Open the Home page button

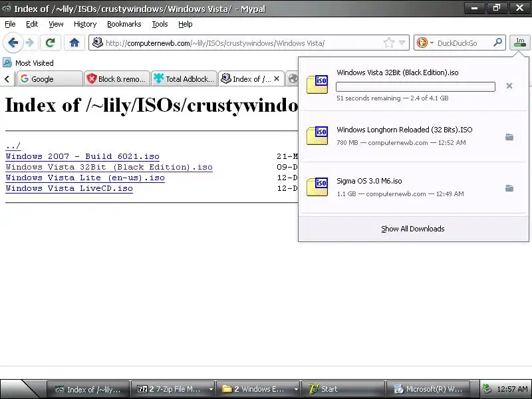[74, 43]
